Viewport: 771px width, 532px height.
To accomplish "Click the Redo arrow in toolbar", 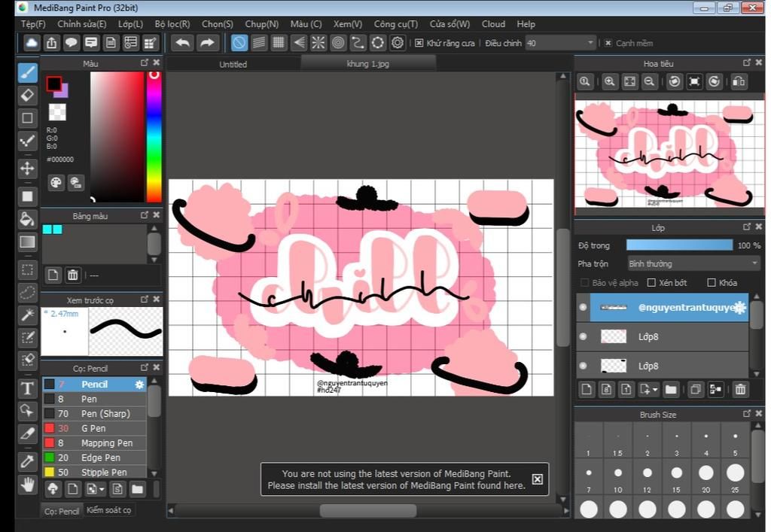I will click(207, 43).
